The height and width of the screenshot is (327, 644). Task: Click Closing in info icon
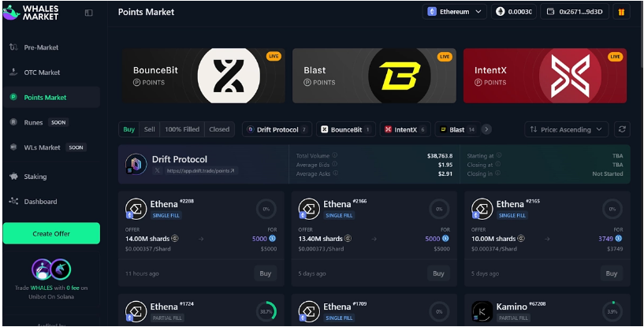497,173
